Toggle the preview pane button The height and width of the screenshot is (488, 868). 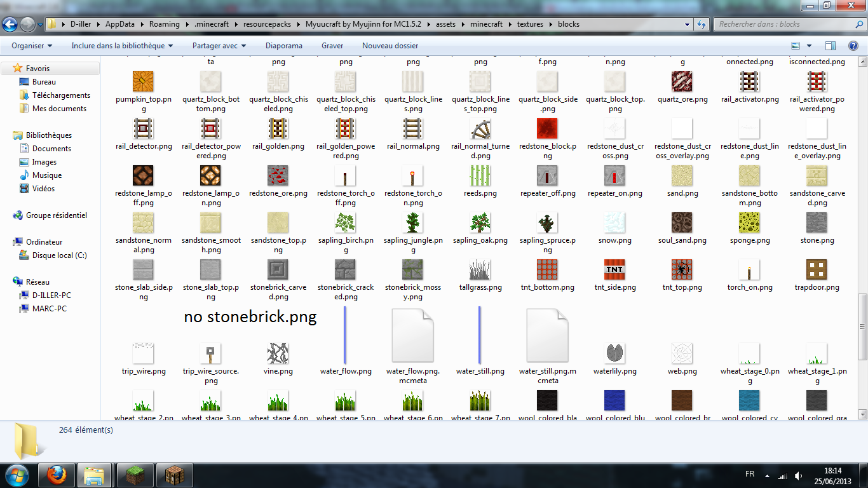[x=830, y=46]
